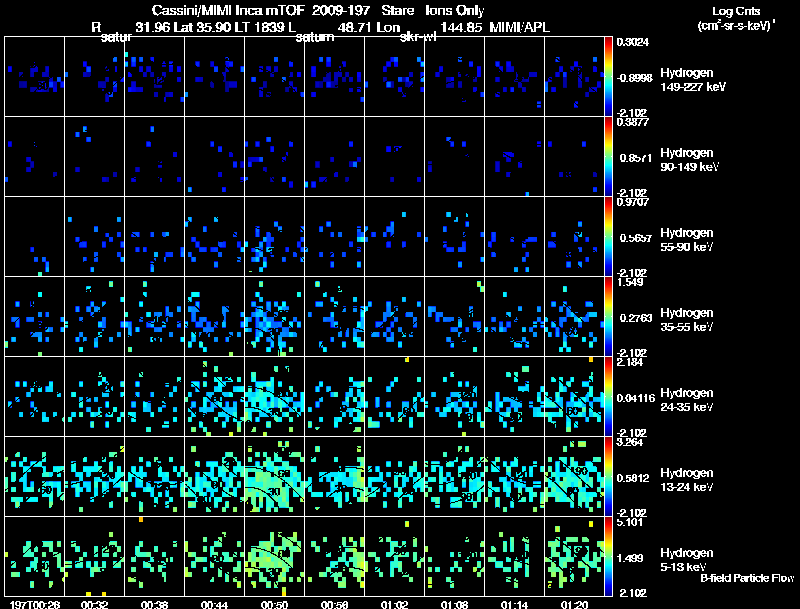This screenshot has width=800, height=609.
Task: Open the 13-24 keV image panel at 00:50
Action: 274,476
